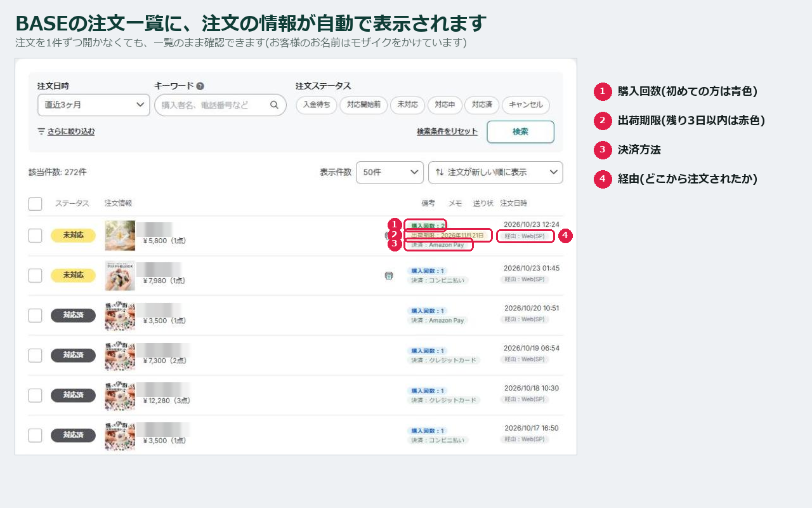
Task: Click the 対応済 badge on ¥7,300 order
Action: 73,356
